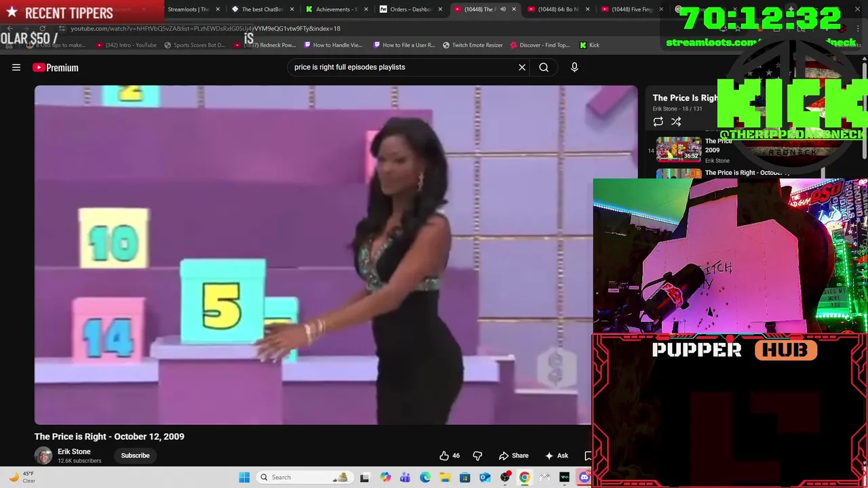This screenshot has width=868, height=488.
Task: Toggle playlist shuffle
Action: click(x=676, y=121)
